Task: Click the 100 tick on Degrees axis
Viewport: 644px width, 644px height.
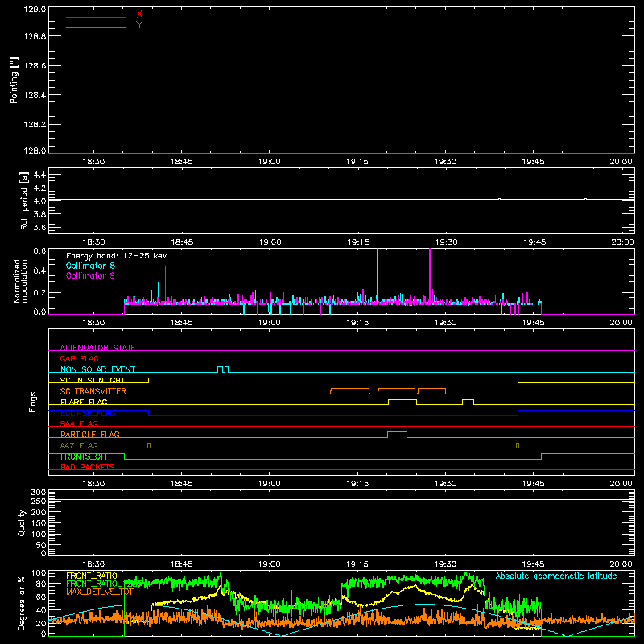Action: (39, 573)
